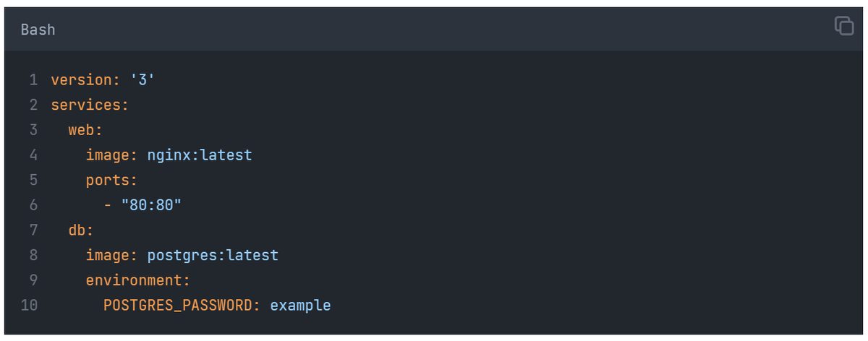The image size is (868, 341).
Task: Click the example password value
Action: click(x=301, y=305)
